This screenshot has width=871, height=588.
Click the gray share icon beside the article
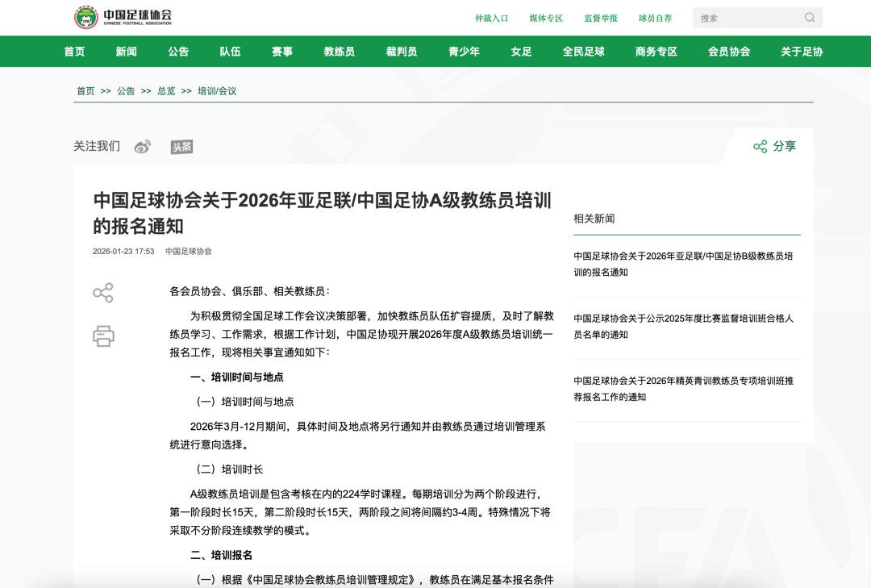click(x=103, y=293)
